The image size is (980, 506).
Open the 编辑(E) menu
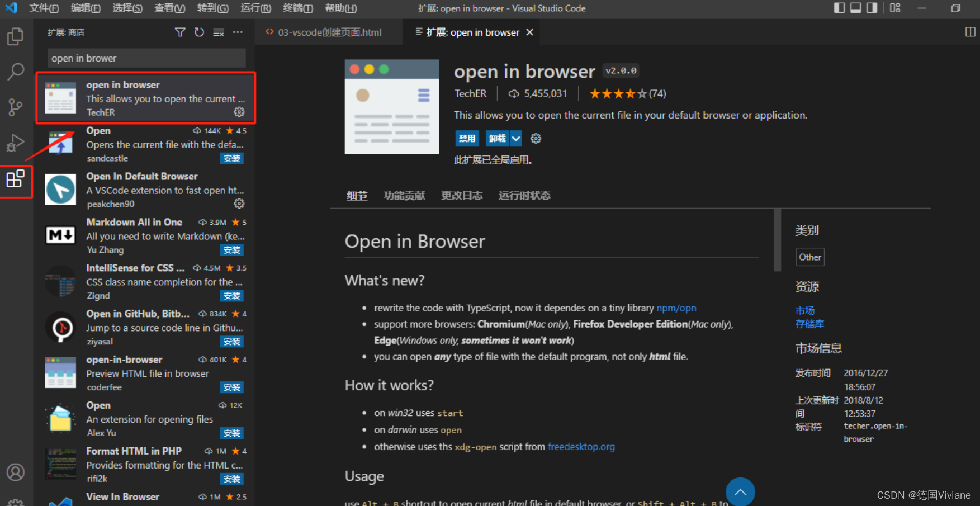coord(86,8)
